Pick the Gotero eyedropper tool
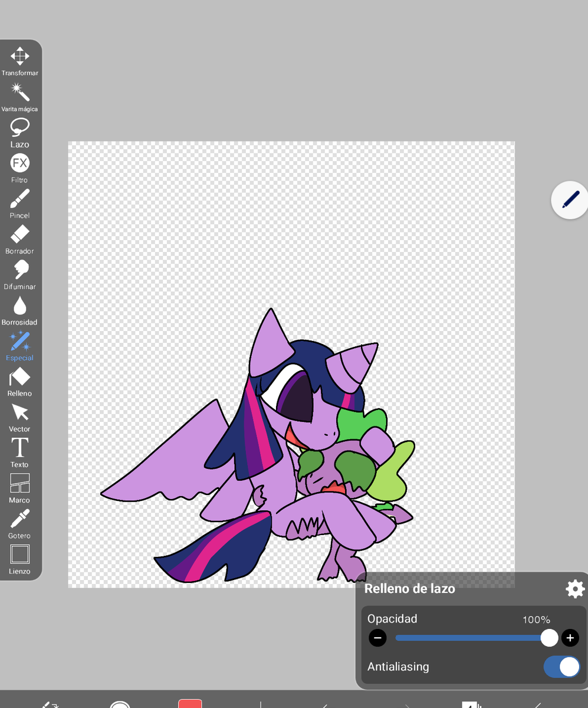Screen dimensions: 588x708 click(20, 524)
